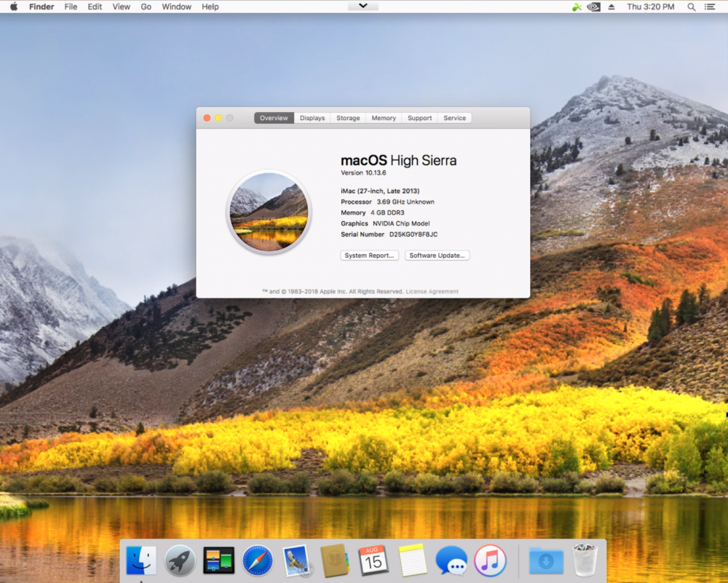The image size is (728, 583).
Task: Click the NVIDIA eye icon in menu bar
Action: click(593, 7)
